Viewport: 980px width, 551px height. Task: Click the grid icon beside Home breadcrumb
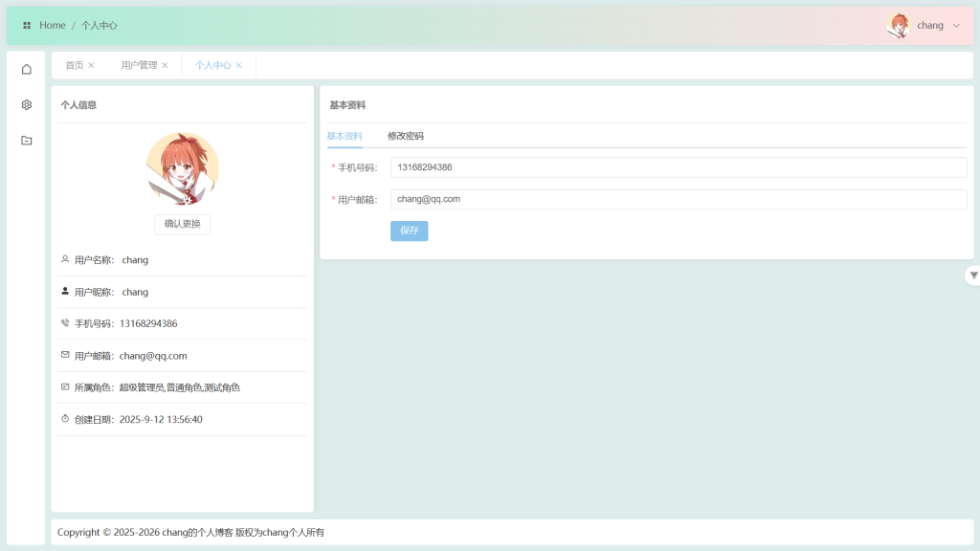27,26
